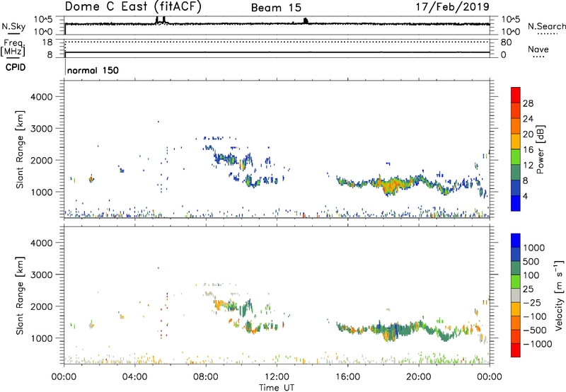Select the "3000" tick of the velocity panel

tap(42, 275)
